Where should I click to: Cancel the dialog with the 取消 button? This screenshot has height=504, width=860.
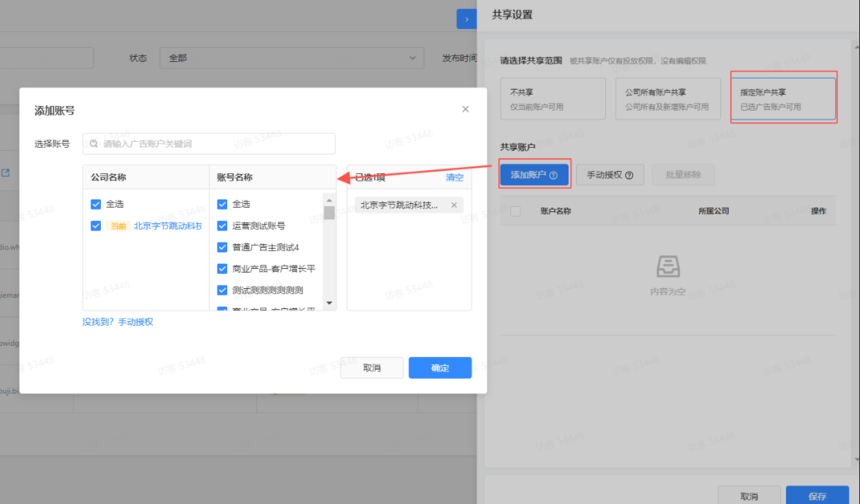(x=371, y=367)
